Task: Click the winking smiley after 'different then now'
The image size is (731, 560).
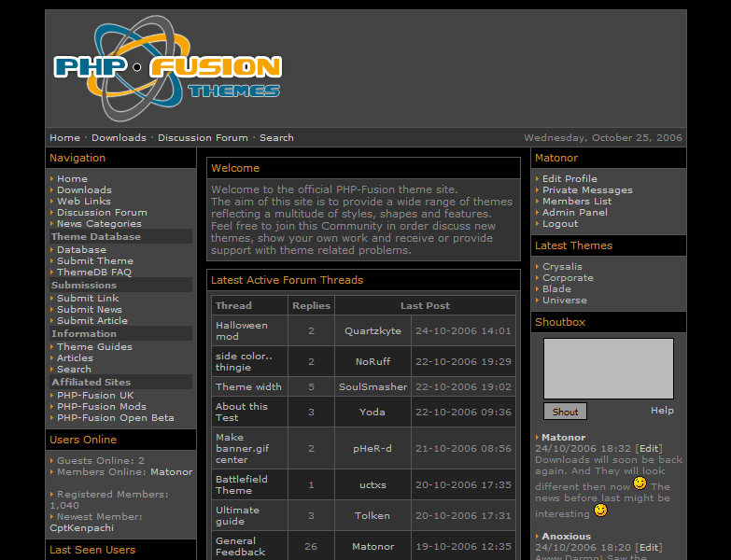Action: point(640,483)
